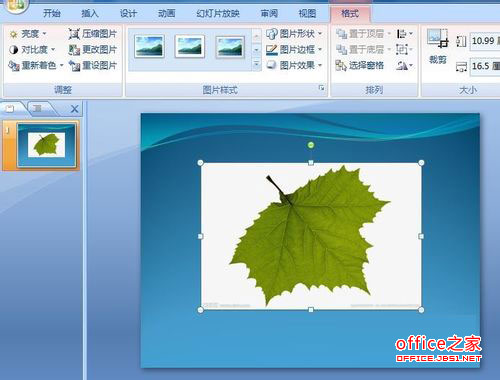
Task: Open the 重新着色 recolor dropdown
Action: click(36, 65)
